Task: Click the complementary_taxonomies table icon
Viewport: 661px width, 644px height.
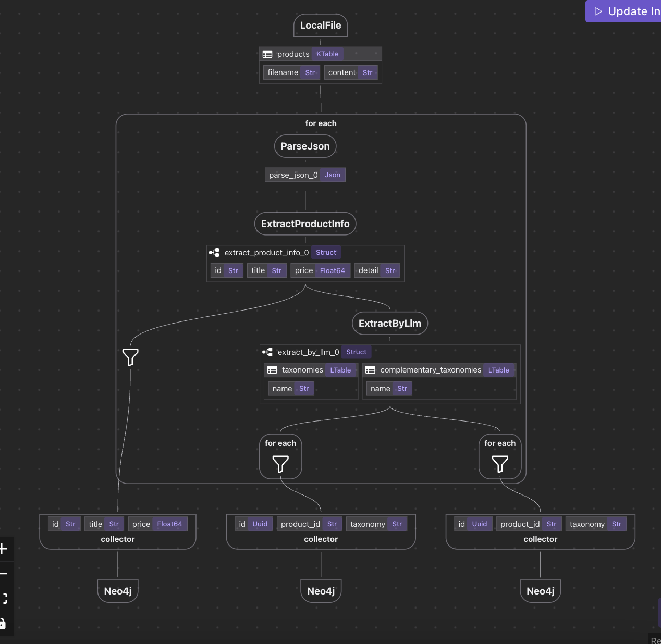Action: [x=370, y=370]
